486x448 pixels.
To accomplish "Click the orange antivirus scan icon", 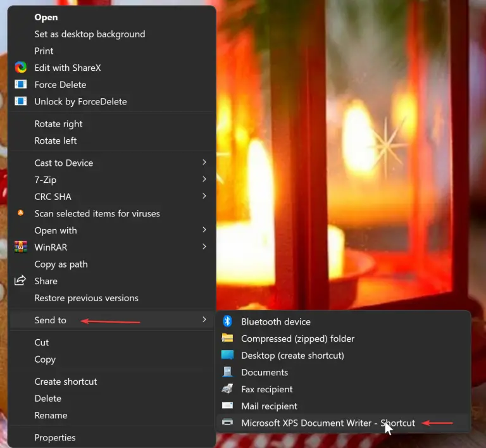I will tap(20, 213).
